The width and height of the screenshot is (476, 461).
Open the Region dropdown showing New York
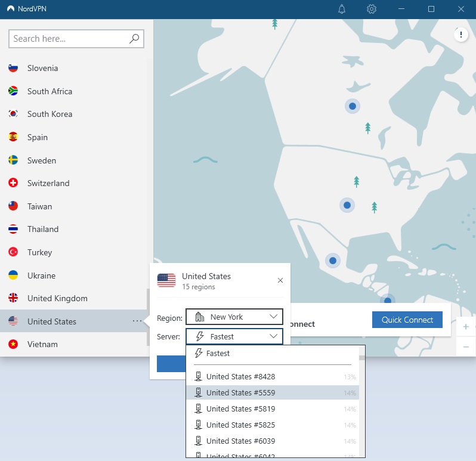click(234, 317)
